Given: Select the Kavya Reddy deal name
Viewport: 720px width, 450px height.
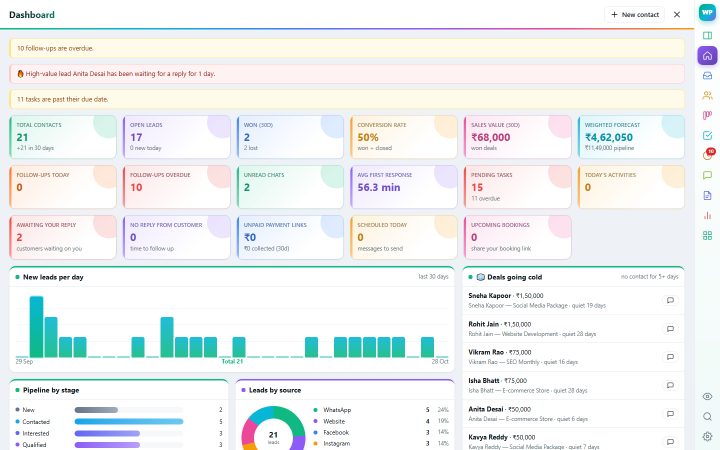Looking at the screenshot, I should coord(488,437).
